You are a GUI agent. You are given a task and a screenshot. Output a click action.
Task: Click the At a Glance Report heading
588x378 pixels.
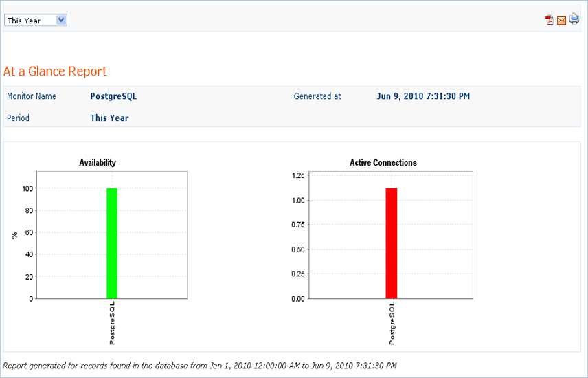(x=55, y=71)
